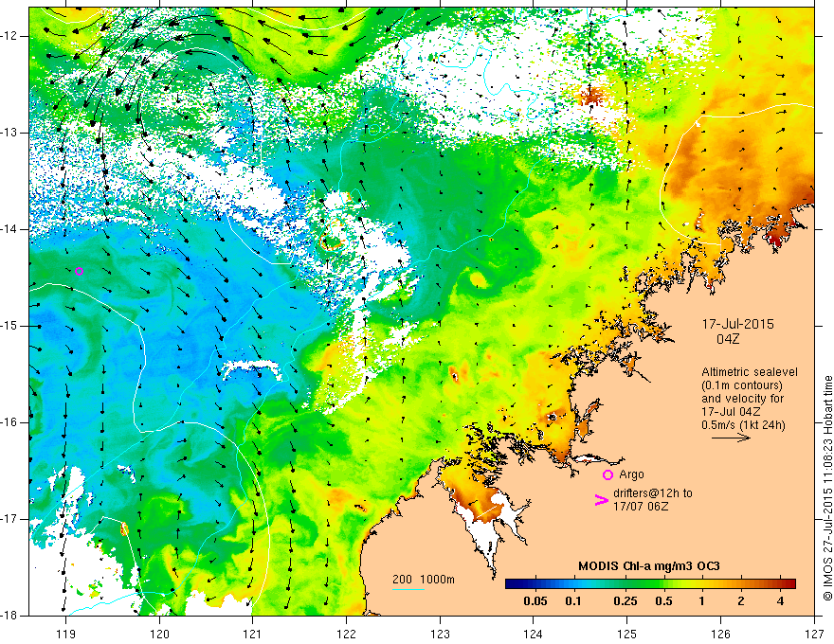Click the latitude axis label '-15'
834x644 pixels.
pyautogui.click(x=10, y=326)
